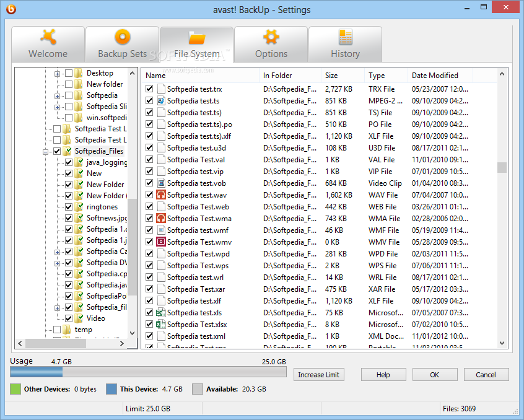This screenshot has height=420, width=524.
Task: Open the Backup Sets tab
Action: (122, 44)
